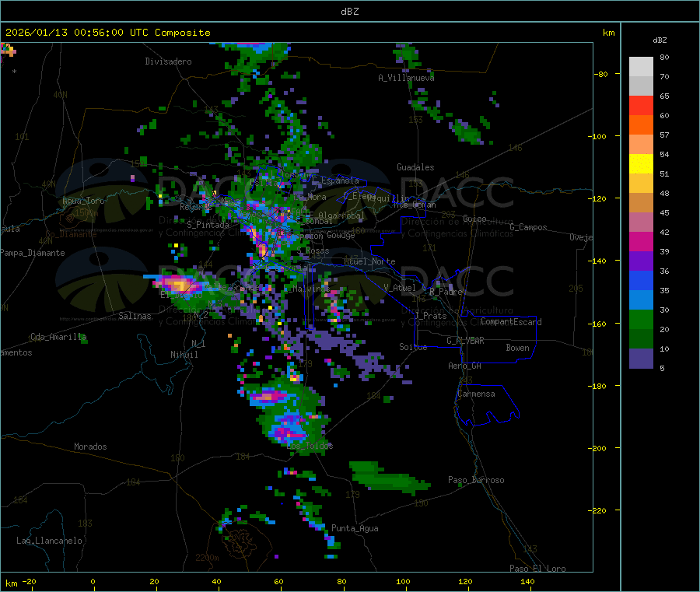Image resolution: width=700 pixels, height=592 pixels.
Task: Click the 100 km horizontal axis tick
Action: (x=403, y=581)
